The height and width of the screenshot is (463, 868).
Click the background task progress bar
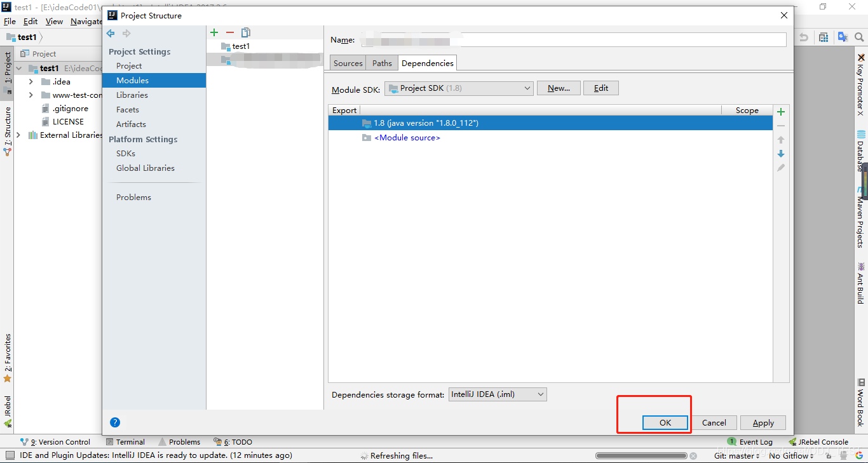coord(641,456)
